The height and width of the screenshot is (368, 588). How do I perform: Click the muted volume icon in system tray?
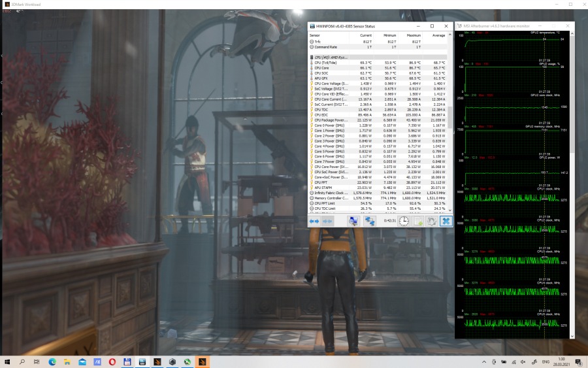pos(523,362)
